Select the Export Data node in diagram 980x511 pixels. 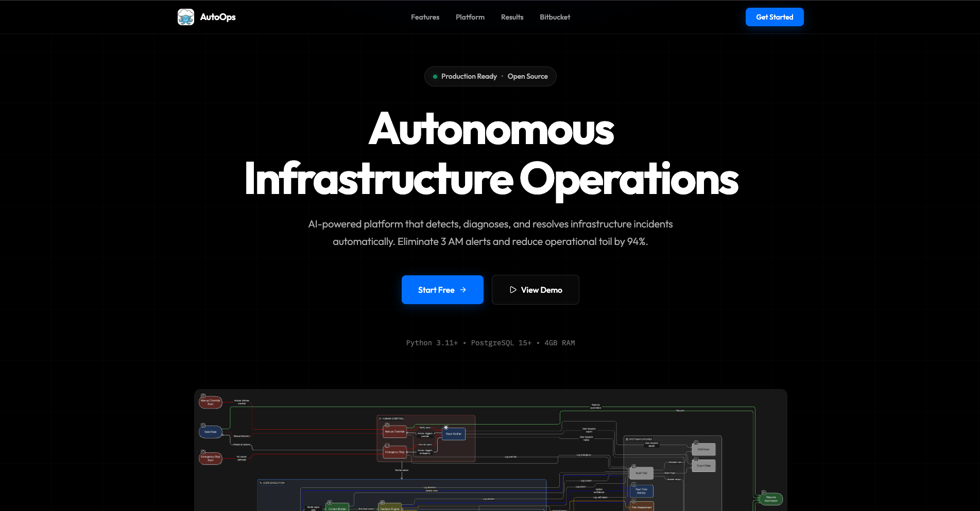[703, 466]
